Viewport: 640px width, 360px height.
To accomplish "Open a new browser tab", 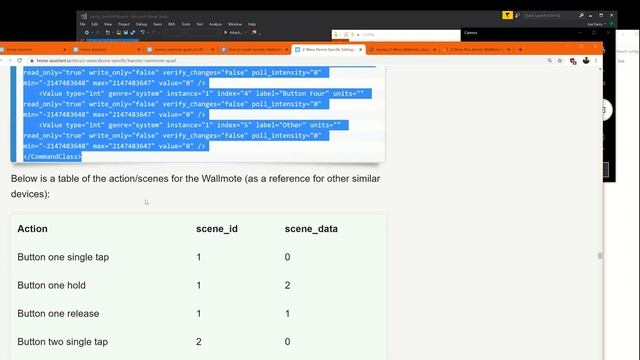I will (x=520, y=49).
